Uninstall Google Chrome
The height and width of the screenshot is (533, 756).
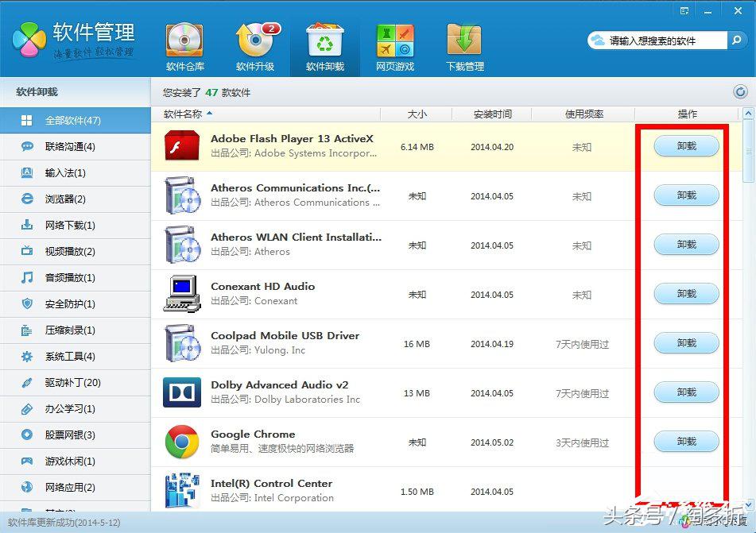coord(684,441)
